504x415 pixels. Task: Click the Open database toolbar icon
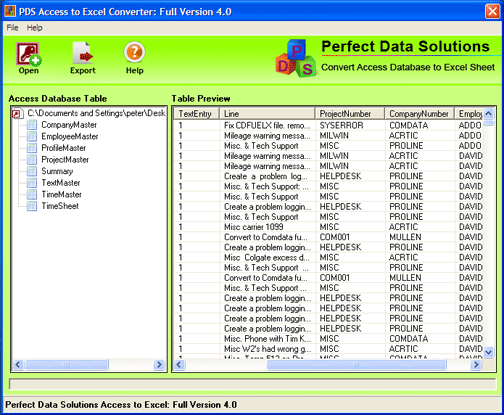click(29, 54)
